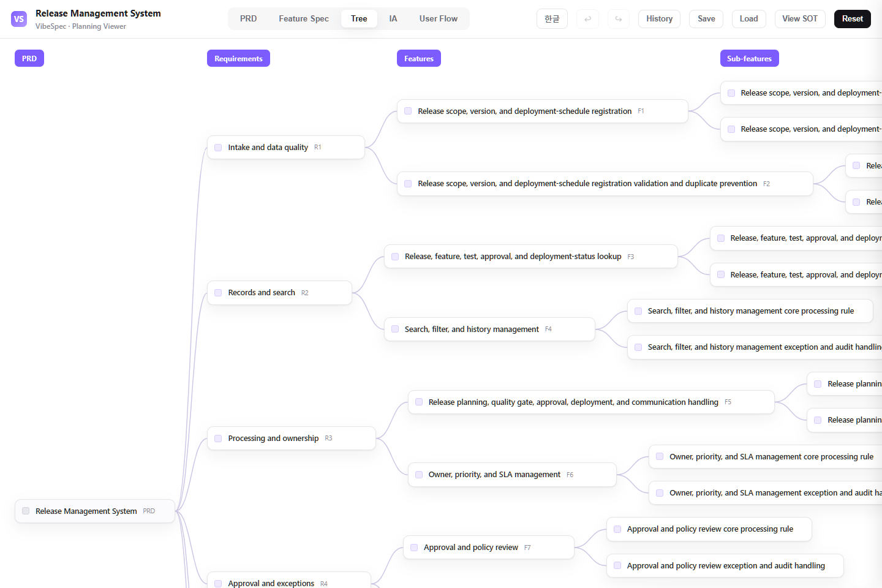Select the Tree tab
The width and height of the screenshot is (882, 588).
tap(359, 19)
